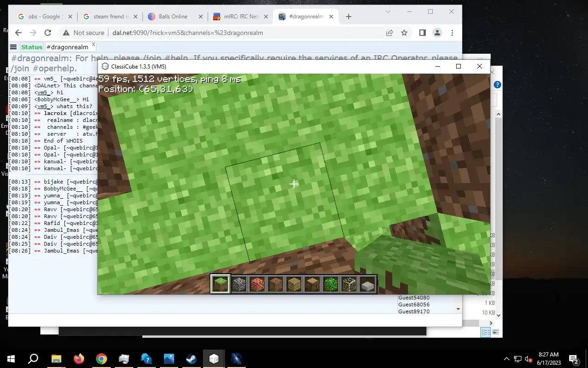Click the forward navigation arrow in Chrome
The width and height of the screenshot is (588, 368).
pos(33,33)
